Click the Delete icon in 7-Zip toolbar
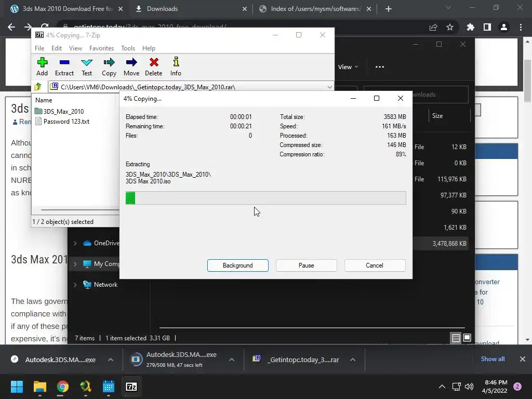This screenshot has width=532, height=399. [153, 66]
